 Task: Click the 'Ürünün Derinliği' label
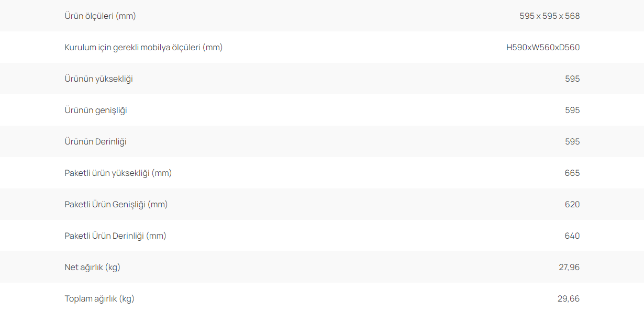96,142
